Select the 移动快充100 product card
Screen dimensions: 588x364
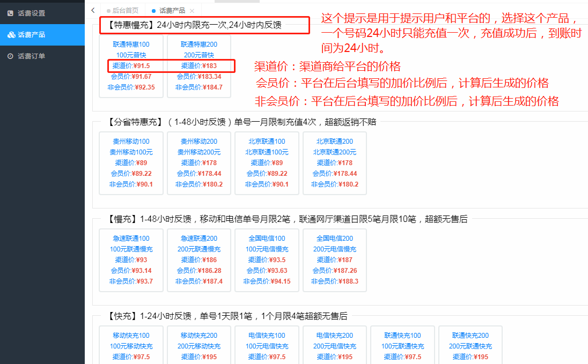[x=131, y=345]
